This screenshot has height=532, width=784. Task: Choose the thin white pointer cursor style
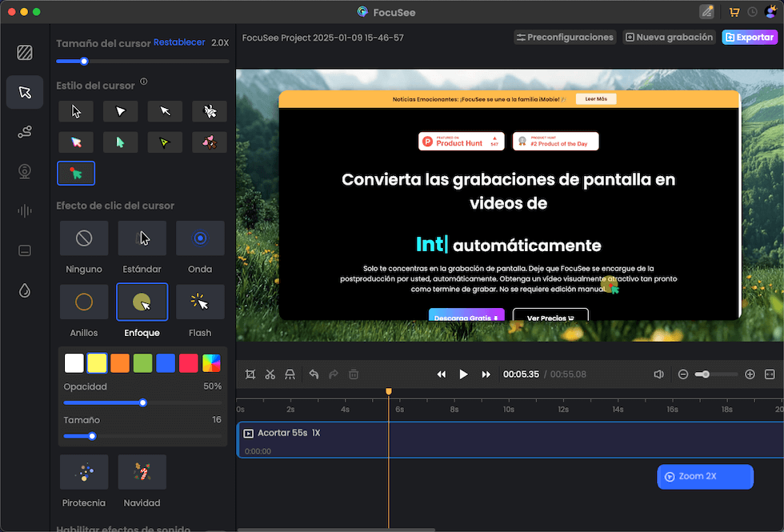pyautogui.click(x=165, y=111)
